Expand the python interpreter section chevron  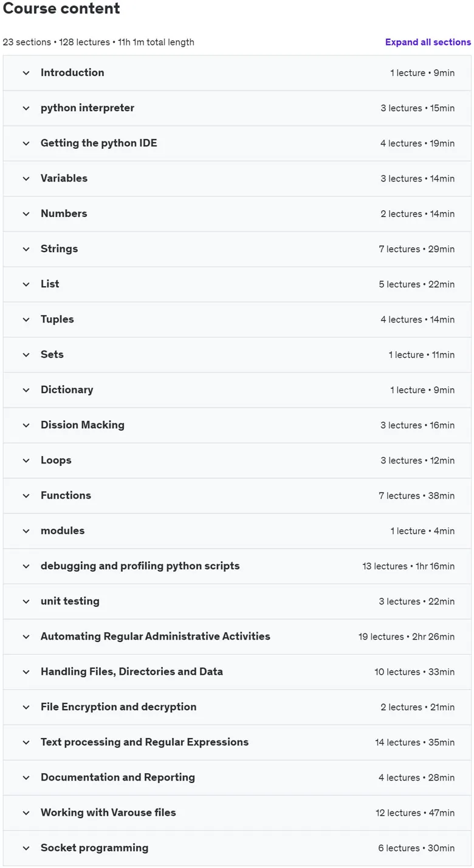[x=26, y=108]
